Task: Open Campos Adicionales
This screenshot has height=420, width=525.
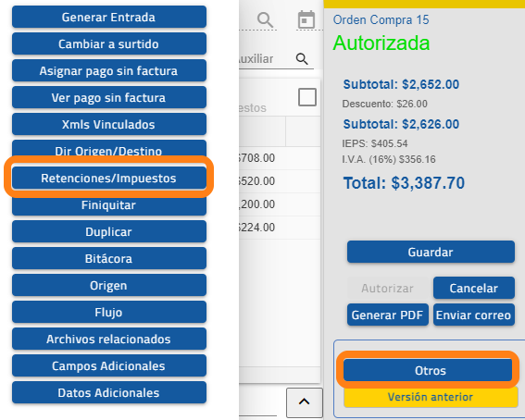Action: 109,365
